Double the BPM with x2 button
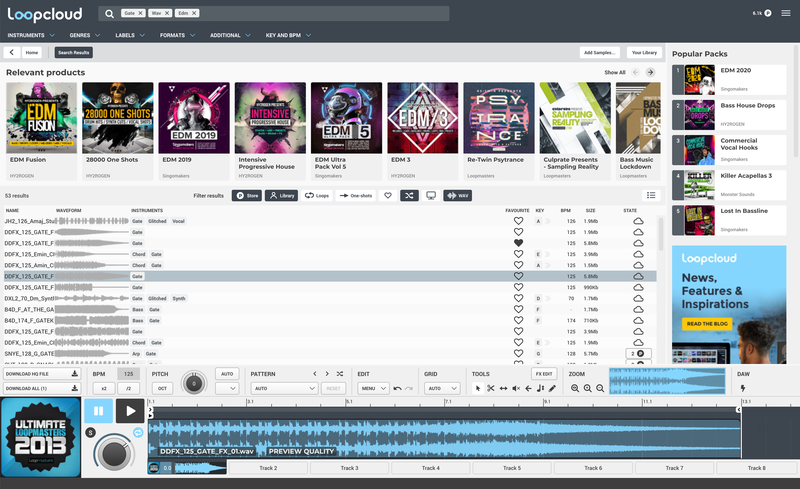Image resolution: width=800 pixels, height=489 pixels. tap(104, 388)
